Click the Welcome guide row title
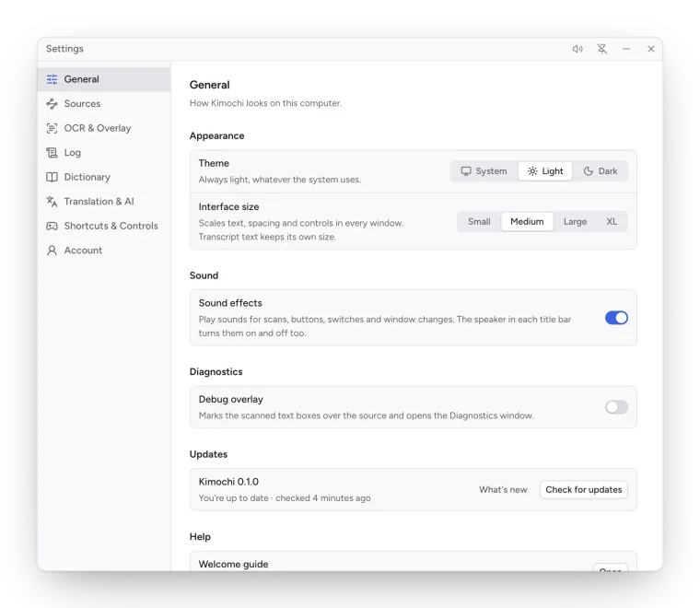The width and height of the screenshot is (700, 608). coord(233,565)
